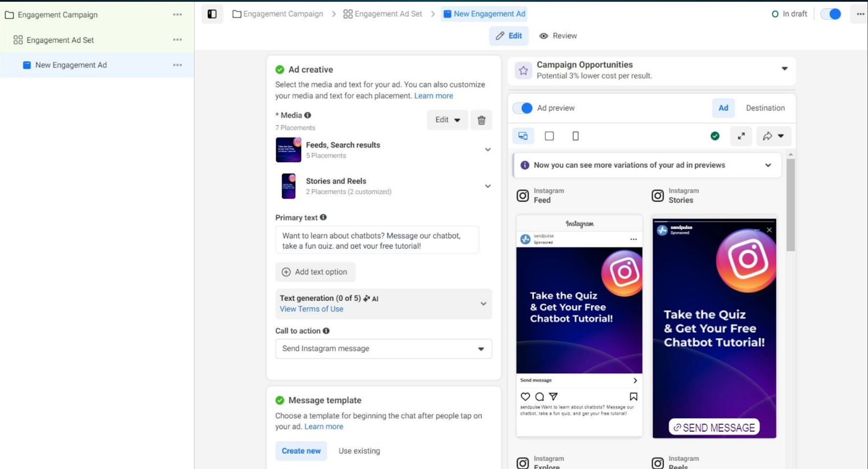Click the ad preview vertical scrollbar

790,206
